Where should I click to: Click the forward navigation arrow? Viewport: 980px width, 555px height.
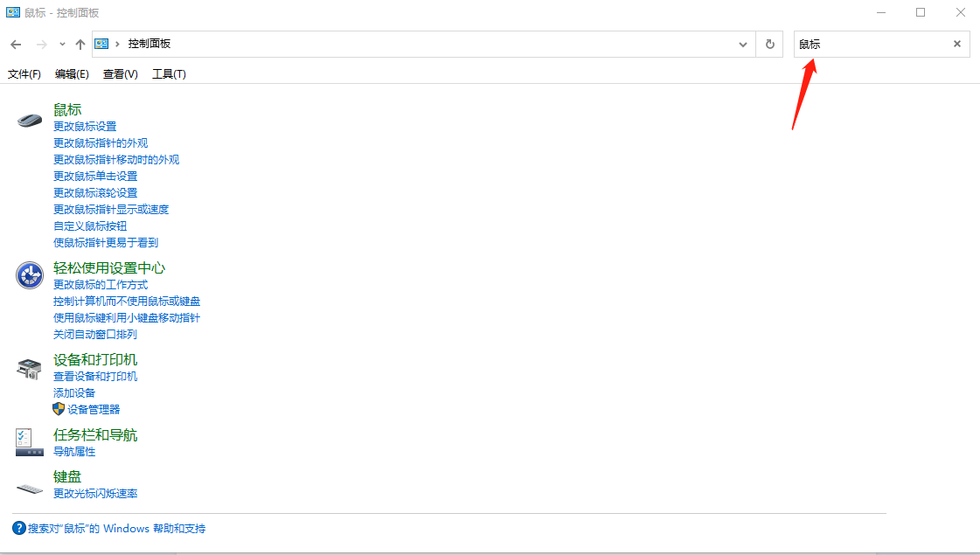[42, 45]
